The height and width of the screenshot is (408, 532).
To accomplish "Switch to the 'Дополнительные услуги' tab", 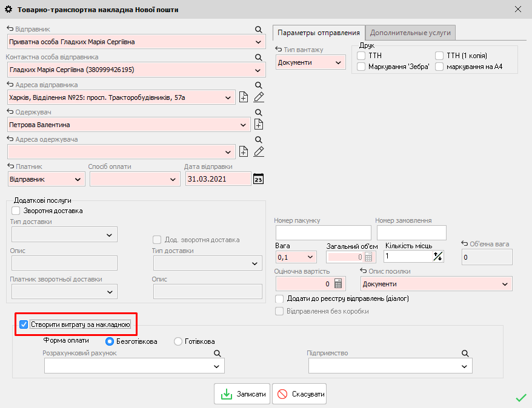I will click(x=410, y=33).
